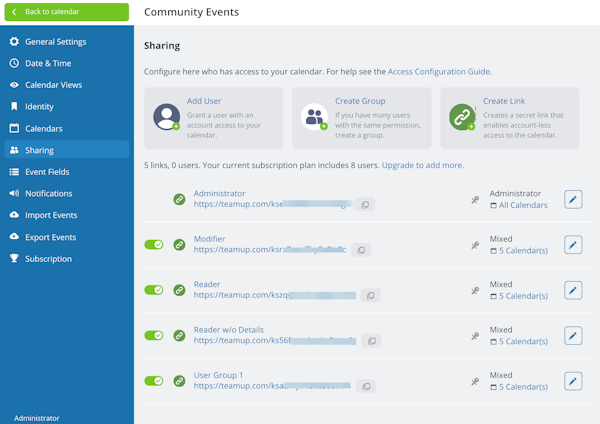Edit the Reader link permissions

573,290
